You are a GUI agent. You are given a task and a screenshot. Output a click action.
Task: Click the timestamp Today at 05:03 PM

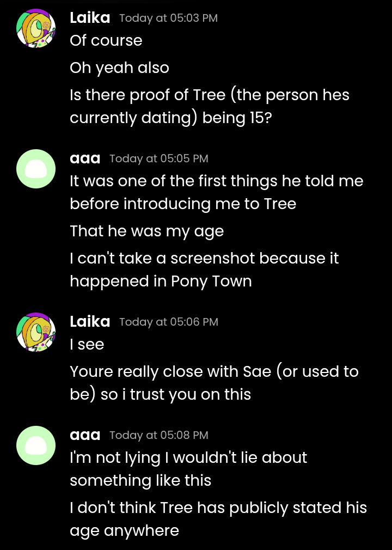168,18
